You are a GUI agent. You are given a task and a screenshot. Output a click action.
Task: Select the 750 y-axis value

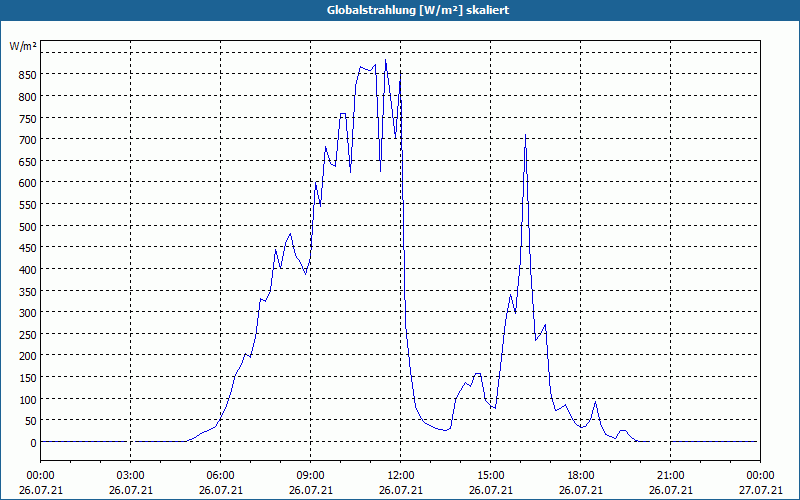click(x=27, y=118)
